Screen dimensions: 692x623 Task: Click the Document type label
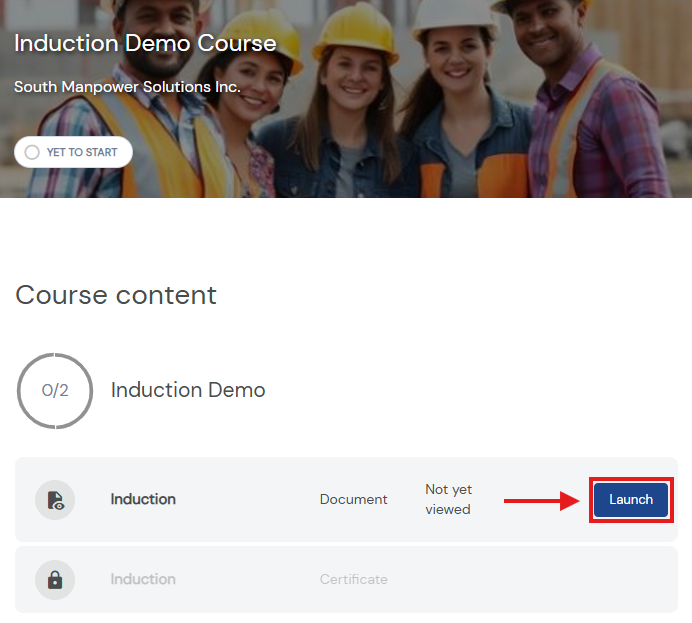click(x=354, y=499)
